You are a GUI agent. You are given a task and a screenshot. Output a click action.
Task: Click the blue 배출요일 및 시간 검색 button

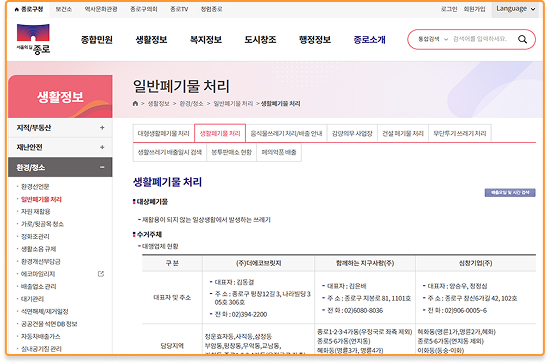[x=510, y=192]
